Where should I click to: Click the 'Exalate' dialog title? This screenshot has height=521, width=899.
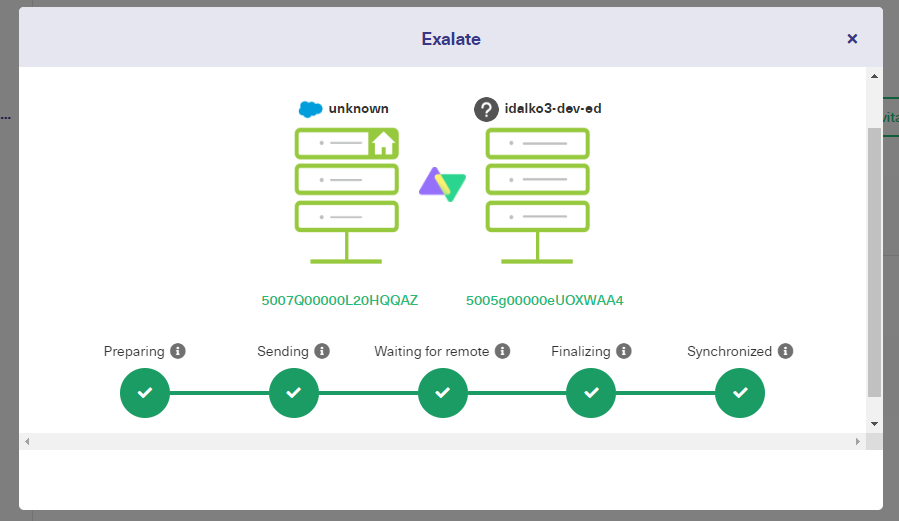451,39
